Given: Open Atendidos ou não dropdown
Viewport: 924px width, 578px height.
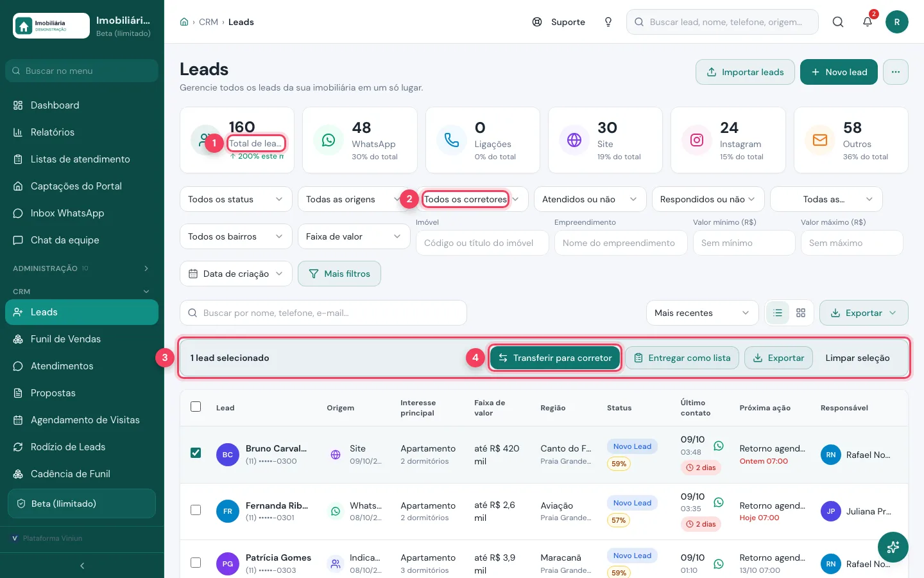Looking at the screenshot, I should [590, 199].
